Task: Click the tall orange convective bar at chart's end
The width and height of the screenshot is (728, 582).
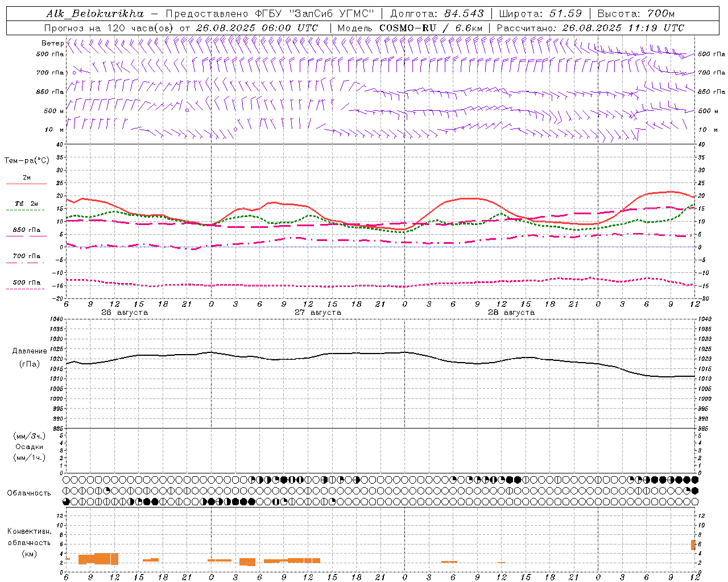Action: click(693, 545)
